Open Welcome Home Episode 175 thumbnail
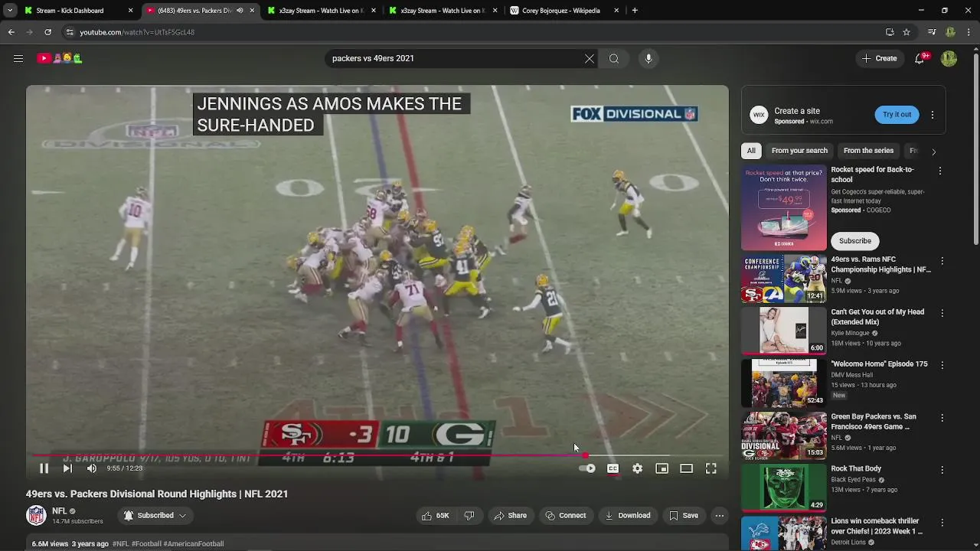The width and height of the screenshot is (980, 551). coord(784,383)
